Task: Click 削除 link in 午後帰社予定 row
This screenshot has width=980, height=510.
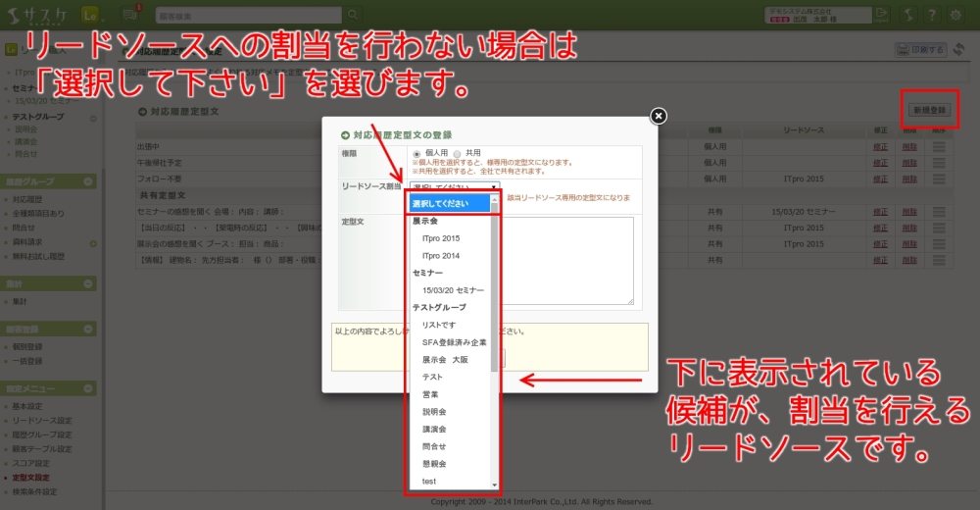Action: coord(909,163)
